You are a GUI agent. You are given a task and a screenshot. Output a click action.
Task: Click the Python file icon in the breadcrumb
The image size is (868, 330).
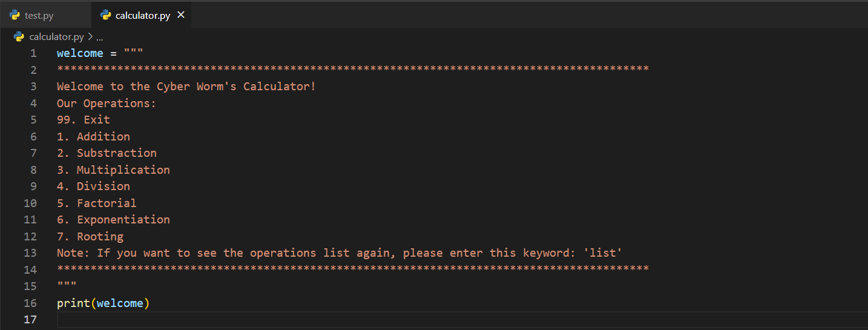click(x=19, y=37)
